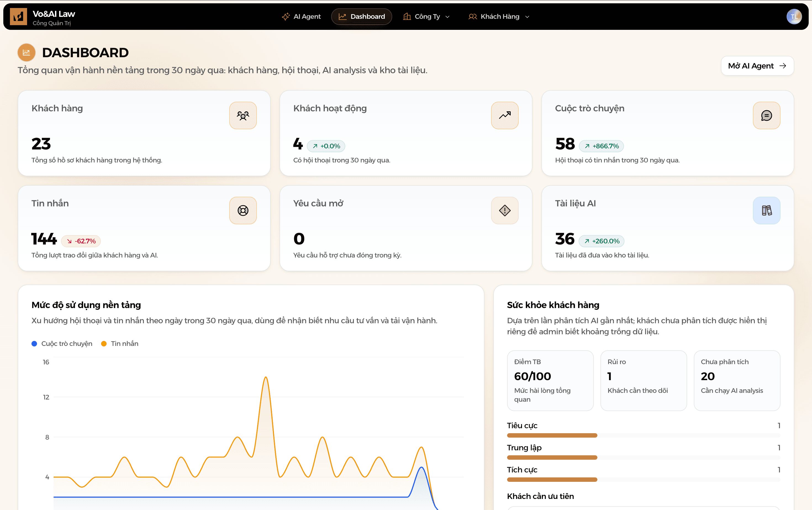Viewport: 812px width, 510px height.
Task: Click the Cuộc trò chuyện value 58
Action: 565,144
